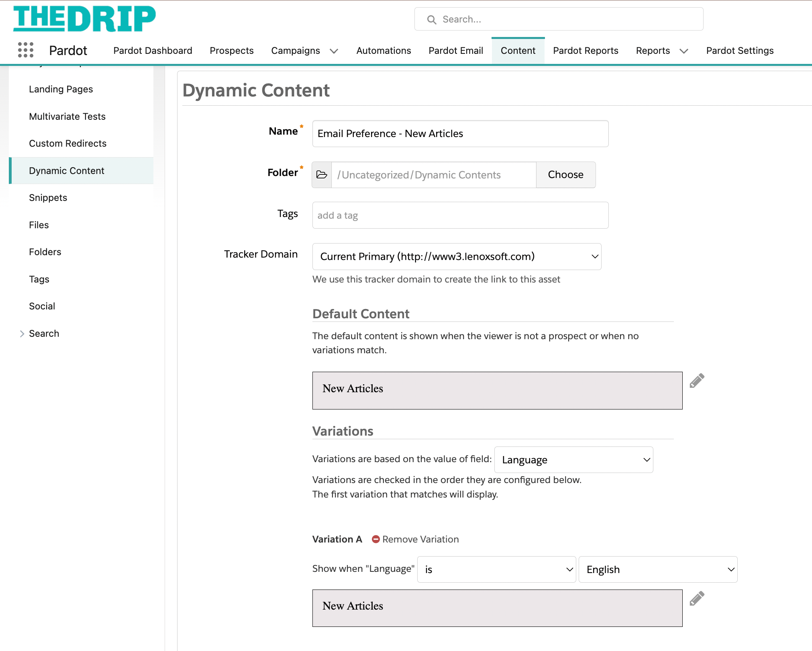
Task: Open Social in the sidebar
Action: [42, 306]
